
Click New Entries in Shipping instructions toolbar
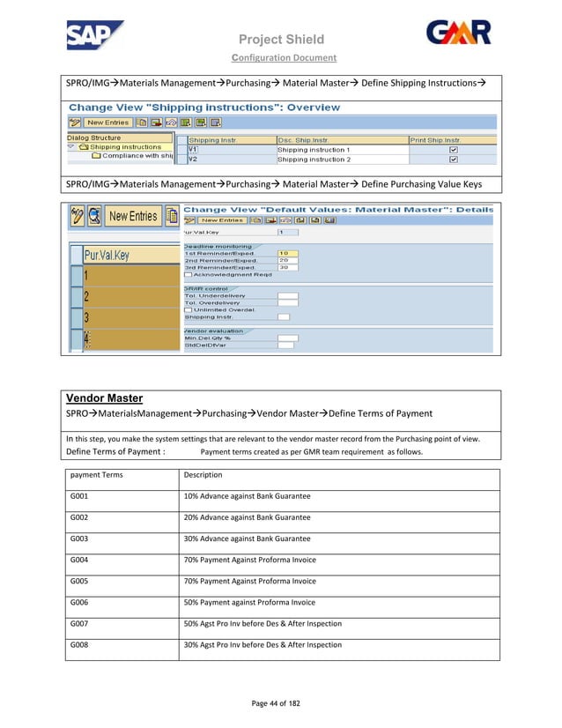click(107, 123)
